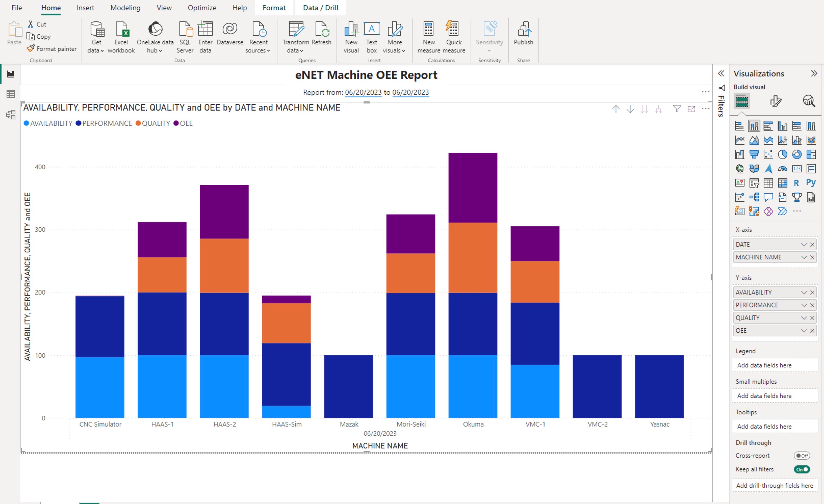
Task: Open the Modeling ribbon tab
Action: click(125, 8)
